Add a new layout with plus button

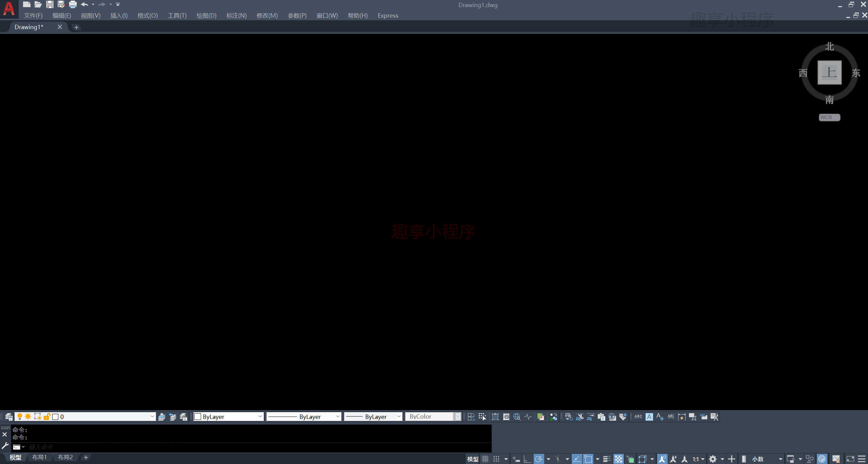point(86,457)
